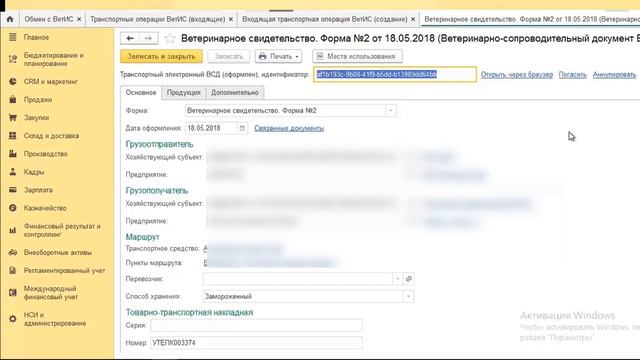Click the Погасить link
Screen dimensions: 640x360
coord(573,75)
